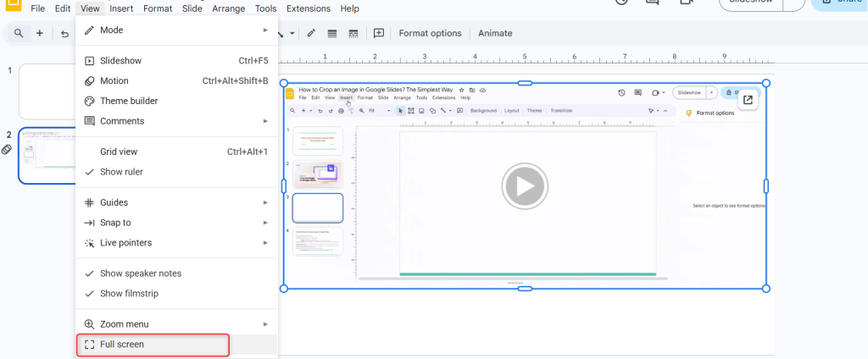This screenshot has width=868, height=359.
Task: Expand the Comments submenu
Action: coord(176,120)
